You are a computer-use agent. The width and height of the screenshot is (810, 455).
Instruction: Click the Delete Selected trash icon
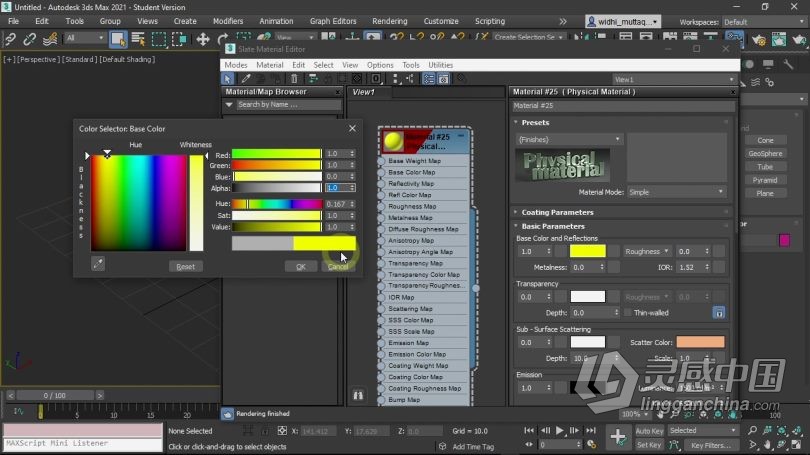click(294, 79)
